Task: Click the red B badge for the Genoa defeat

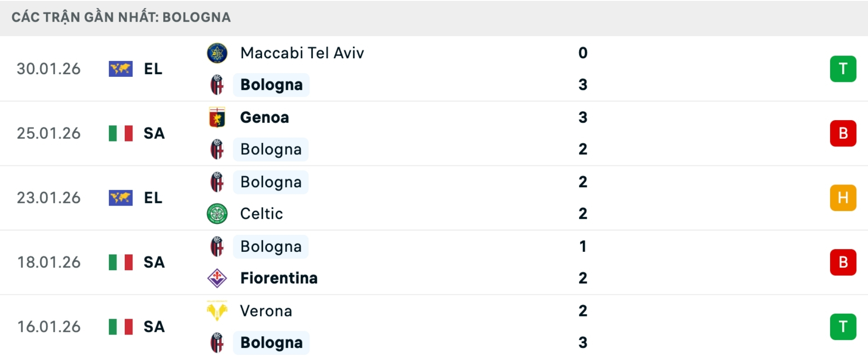Action: point(843,133)
